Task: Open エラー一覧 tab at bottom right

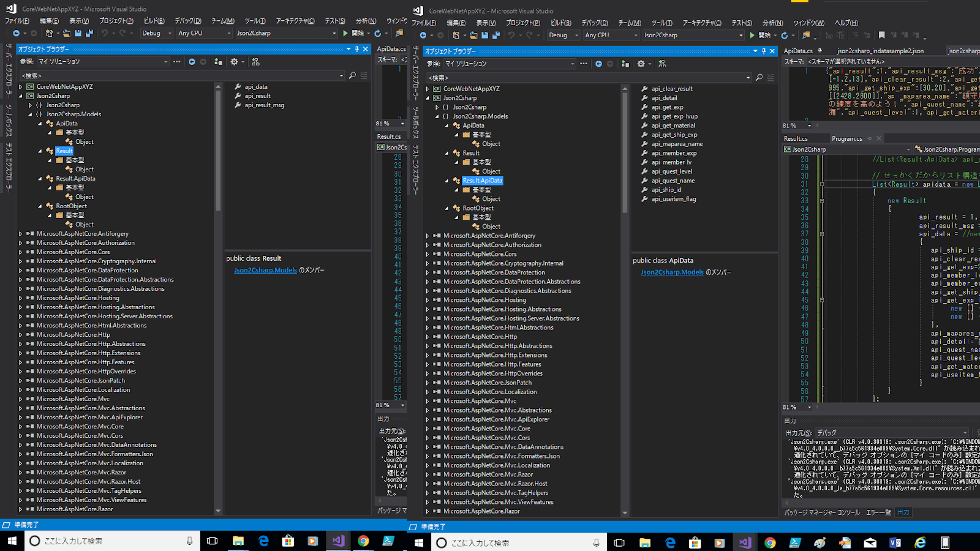Action: [878, 512]
